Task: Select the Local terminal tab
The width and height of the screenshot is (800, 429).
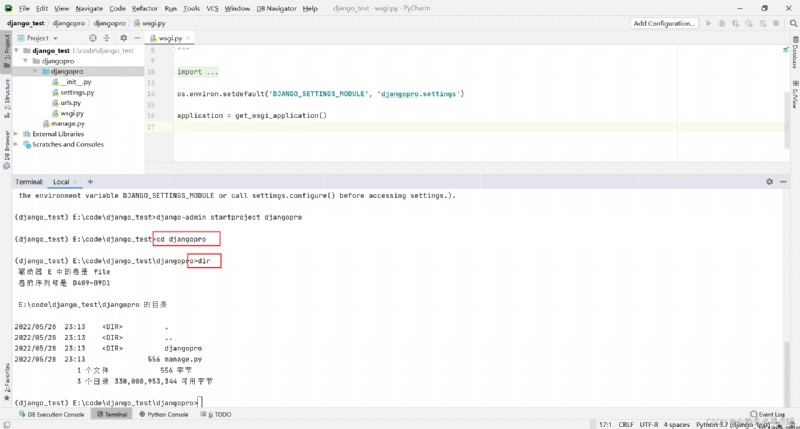Action: [x=61, y=182]
